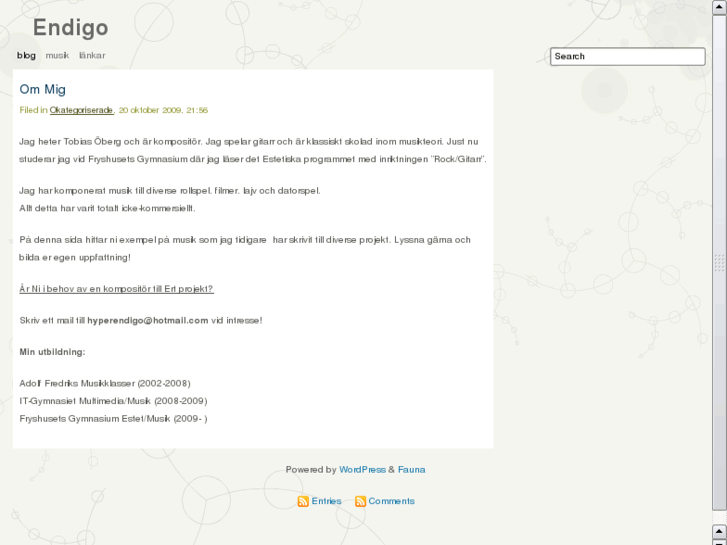Click the RSS icon beside Comments
Screen dimensions: 727x545
pyautogui.click(x=360, y=501)
